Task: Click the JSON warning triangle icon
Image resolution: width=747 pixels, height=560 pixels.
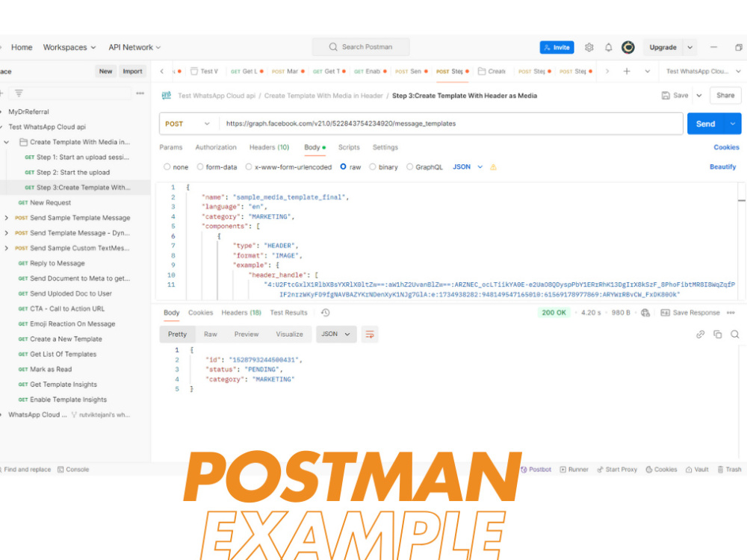Action: pyautogui.click(x=493, y=167)
